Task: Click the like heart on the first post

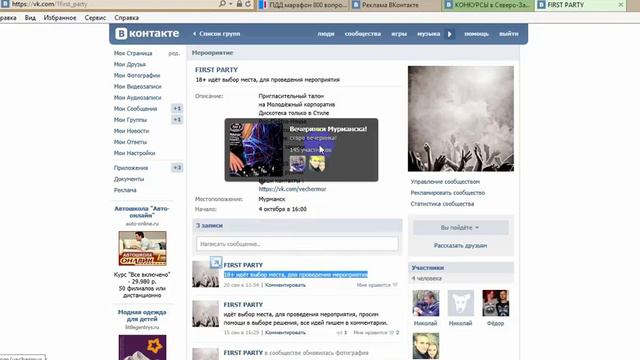Action: point(395,285)
